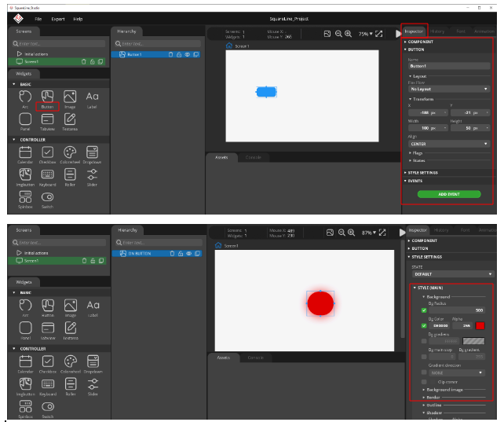Click fit-to-screen icon beside 75% zoom
The width and height of the screenshot is (504, 422).
point(378,34)
